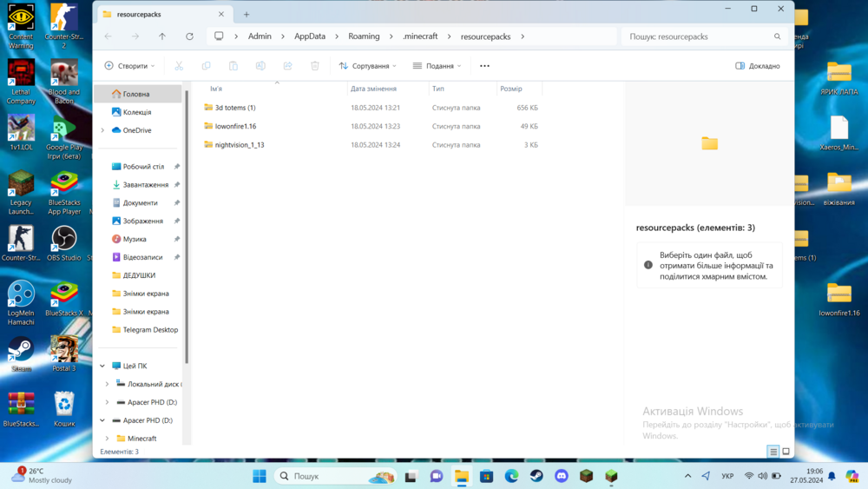
Task: Click the Cut scissors icon
Action: point(179,66)
